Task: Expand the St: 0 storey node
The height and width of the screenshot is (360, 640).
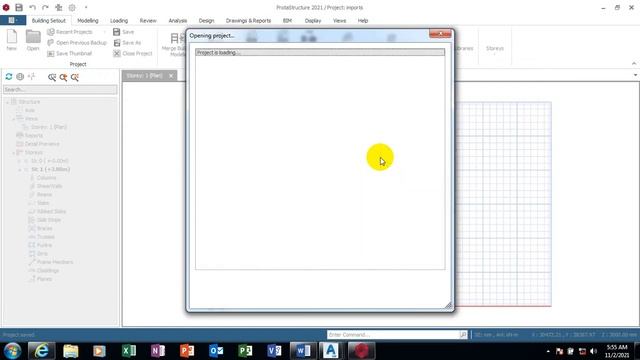Action: (x=20, y=161)
